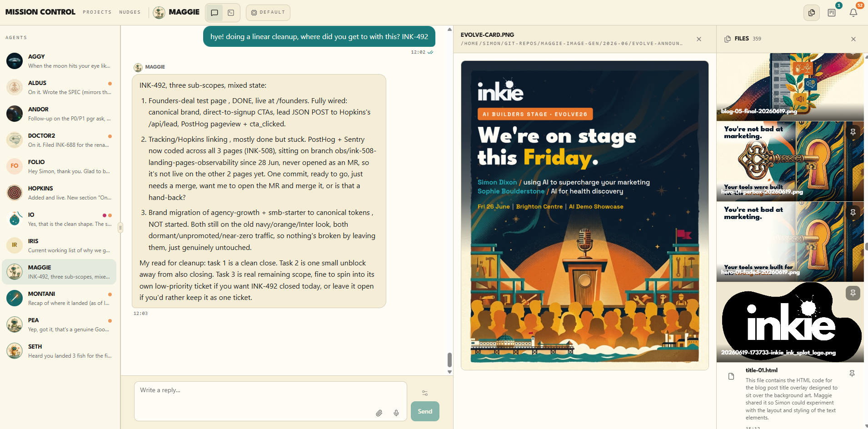The image size is (868, 429).
Task: Select the PEA agent conversation
Action: 59,324
